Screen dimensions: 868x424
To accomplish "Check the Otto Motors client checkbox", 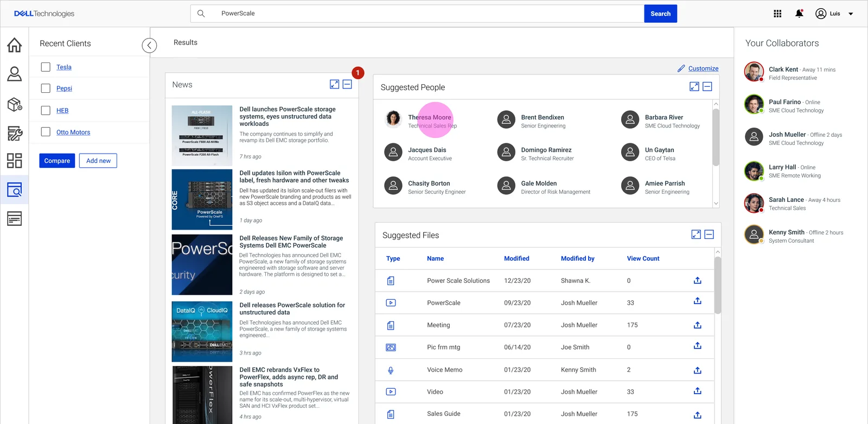I will coord(46,132).
